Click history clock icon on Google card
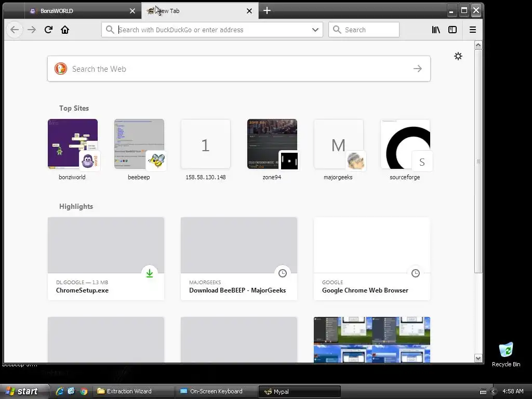This screenshot has height=399, width=532. [416, 273]
